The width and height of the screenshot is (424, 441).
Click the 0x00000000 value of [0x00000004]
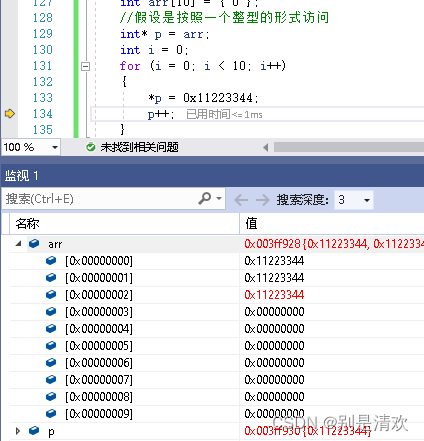[274, 329]
